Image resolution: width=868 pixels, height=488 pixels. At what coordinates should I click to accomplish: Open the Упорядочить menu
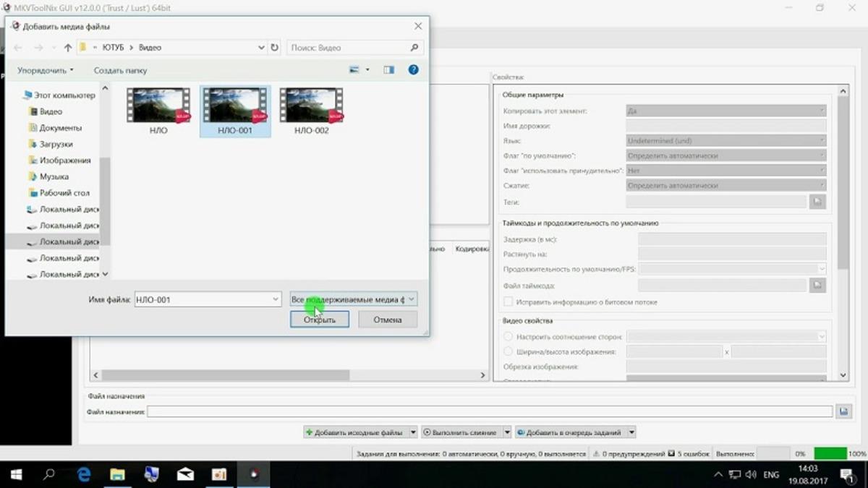46,70
